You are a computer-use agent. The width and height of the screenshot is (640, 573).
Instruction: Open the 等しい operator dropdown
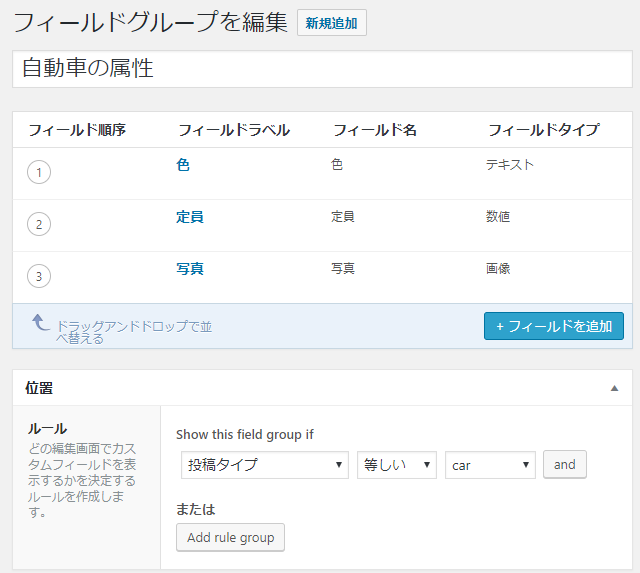[x=397, y=465]
